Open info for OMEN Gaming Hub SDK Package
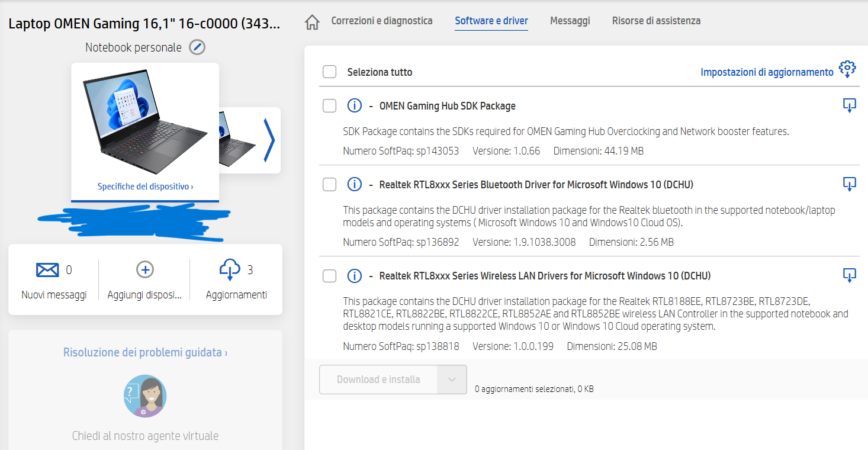Viewport: 868px width, 450px height. [354, 105]
